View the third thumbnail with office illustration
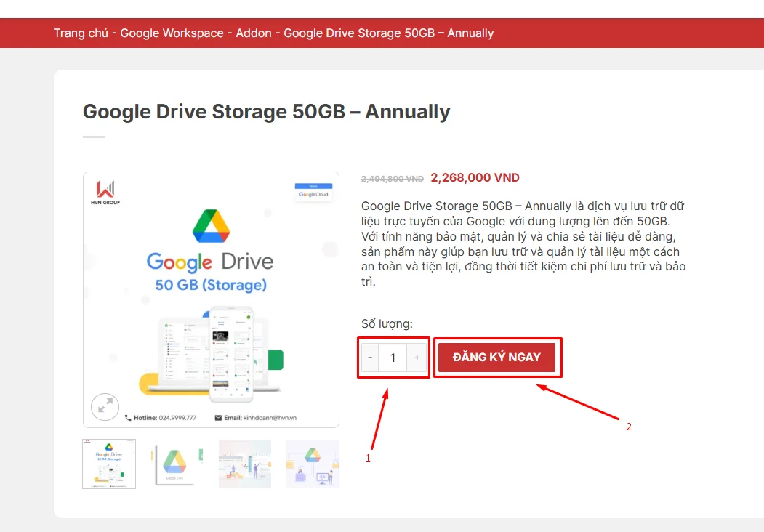This screenshot has height=532, width=764. tap(245, 464)
